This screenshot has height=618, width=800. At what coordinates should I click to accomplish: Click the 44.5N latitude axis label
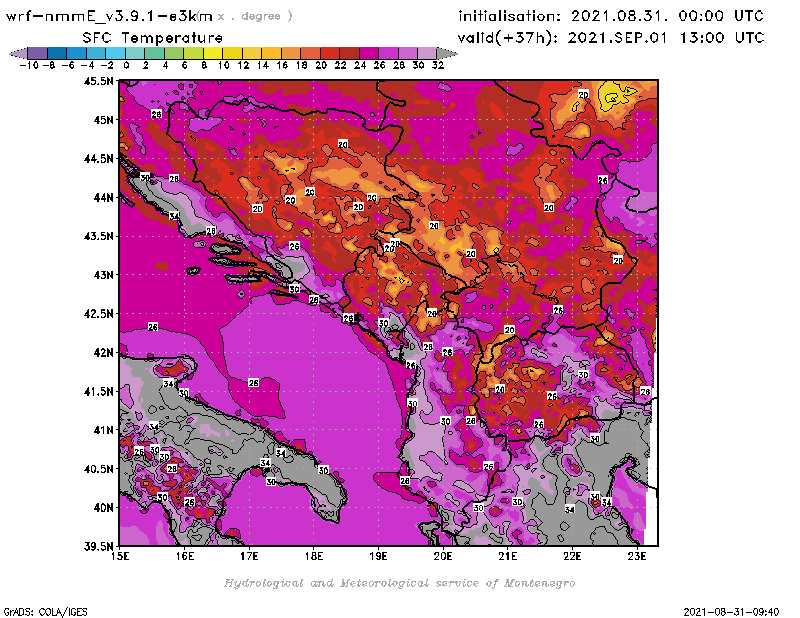click(x=98, y=158)
